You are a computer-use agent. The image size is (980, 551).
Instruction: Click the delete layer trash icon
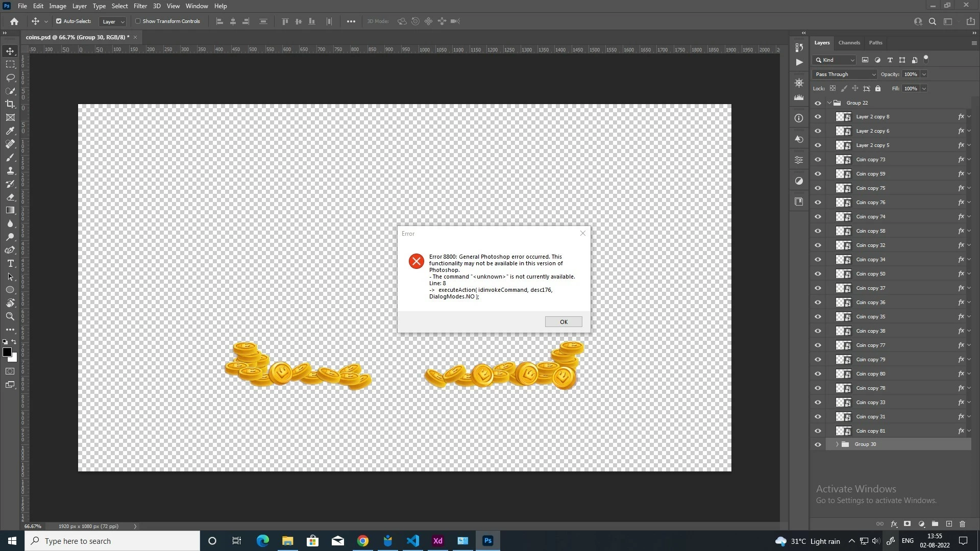point(962,524)
